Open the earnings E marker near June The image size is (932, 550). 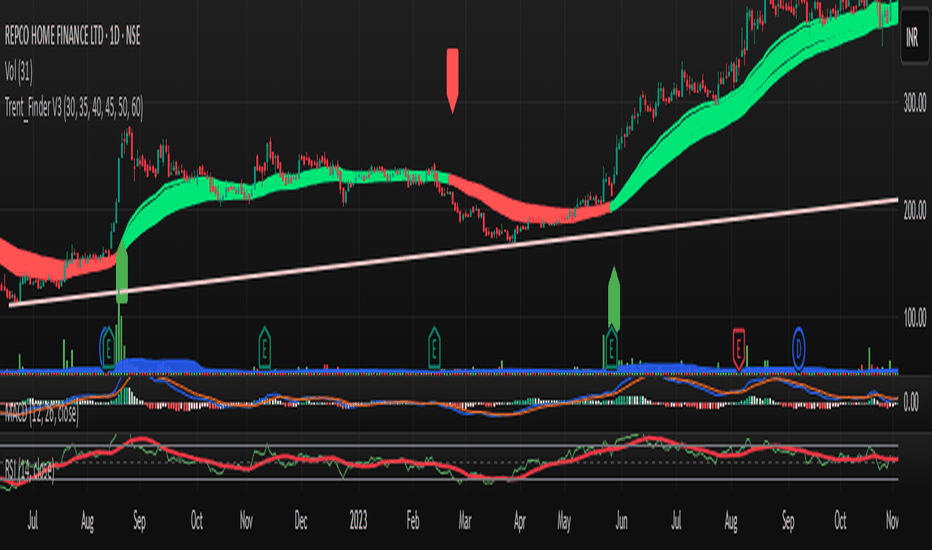pos(611,348)
